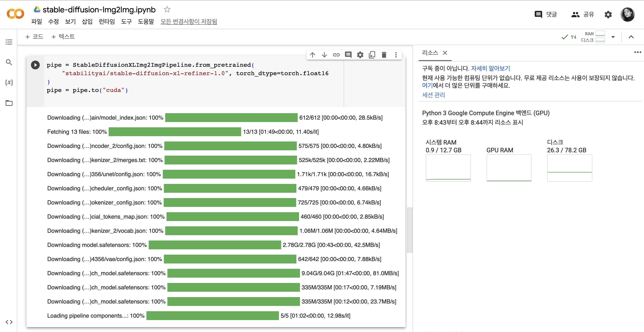Click the 26.3 / 78.2 GB disk value

pos(566,150)
